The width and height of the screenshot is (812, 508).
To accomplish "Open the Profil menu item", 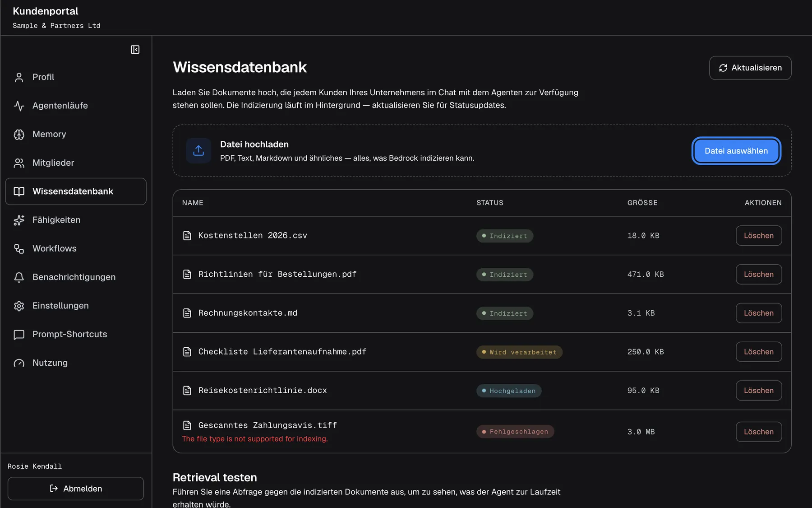I will (76, 77).
